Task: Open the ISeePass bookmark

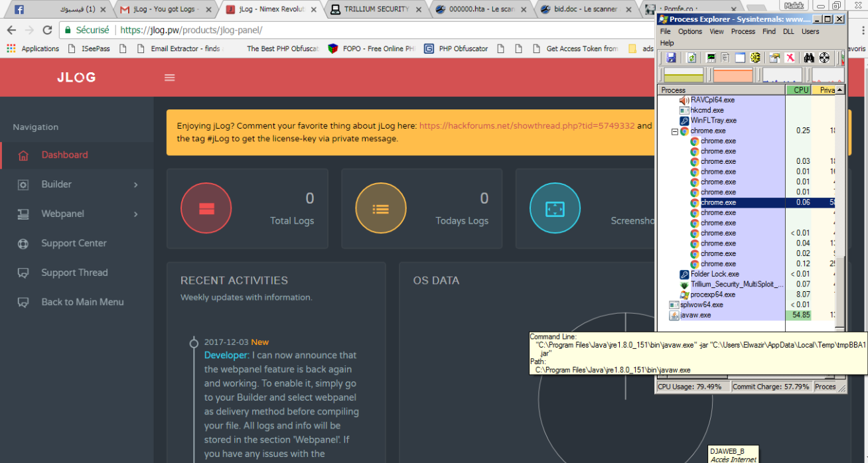Action: [90, 48]
